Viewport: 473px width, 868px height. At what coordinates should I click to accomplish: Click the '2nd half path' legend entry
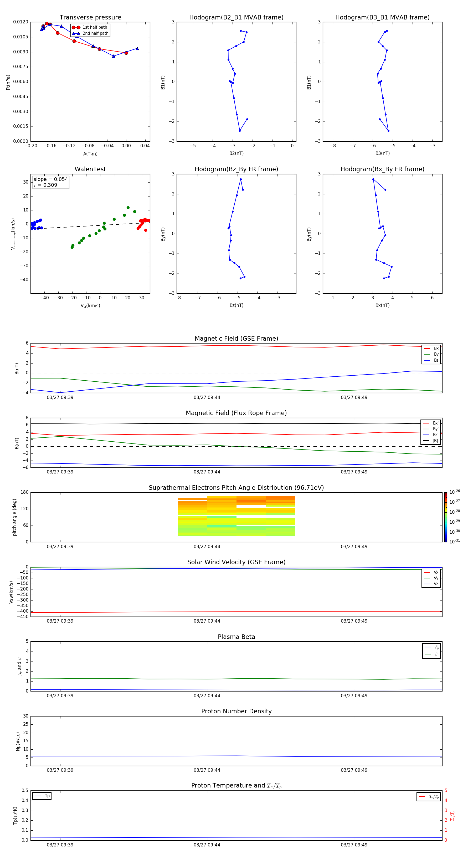(x=90, y=33)
